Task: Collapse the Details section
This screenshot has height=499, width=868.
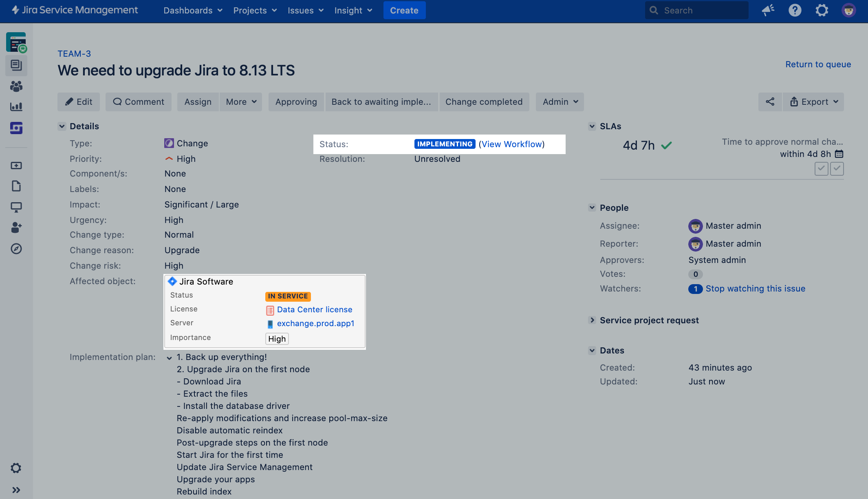Action: 62,126
